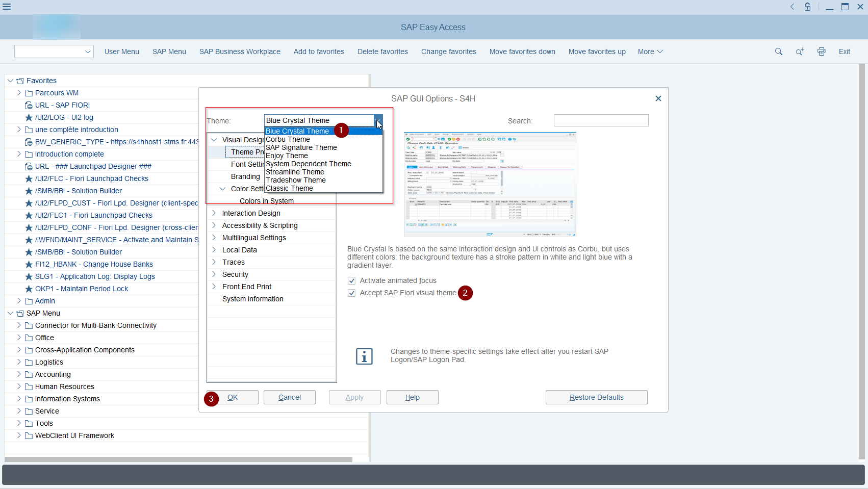Click Delete favorites toolbar button

point(382,52)
